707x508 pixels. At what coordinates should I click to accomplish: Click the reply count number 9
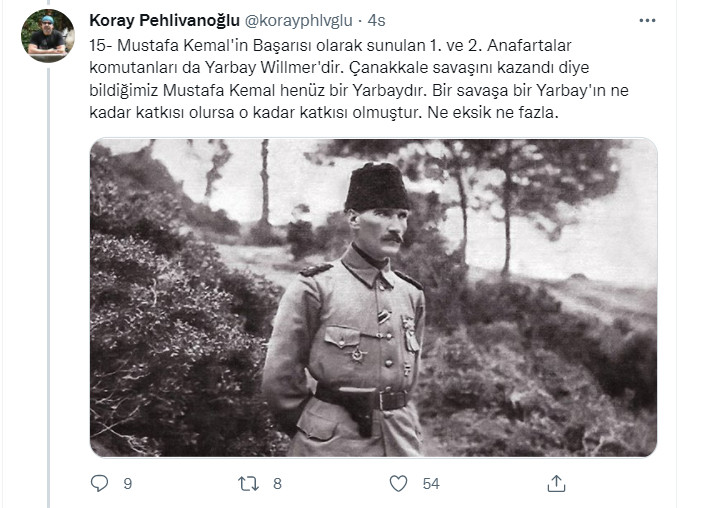127,484
